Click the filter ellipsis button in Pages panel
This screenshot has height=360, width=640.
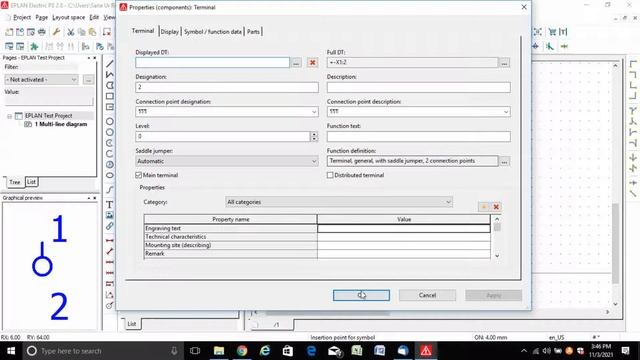click(x=88, y=80)
